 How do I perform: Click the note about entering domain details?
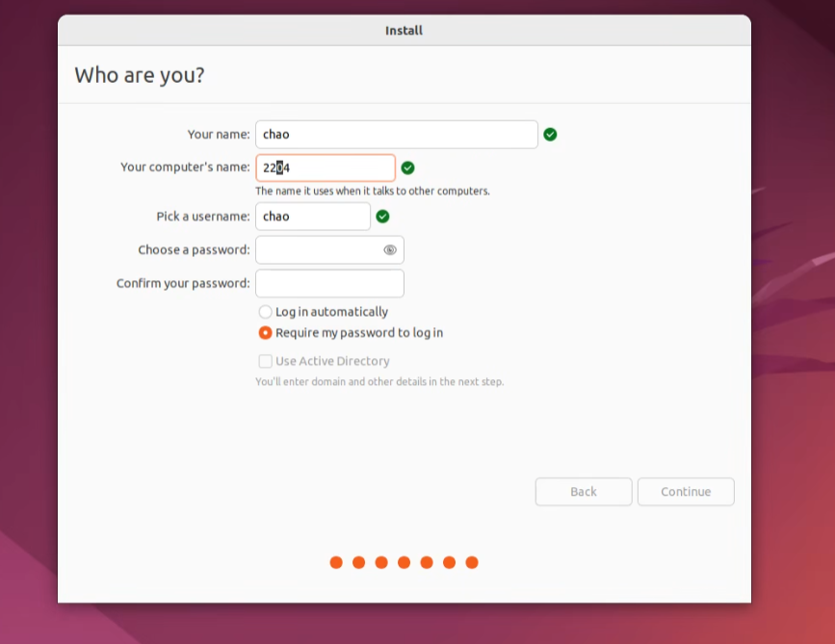[379, 381]
